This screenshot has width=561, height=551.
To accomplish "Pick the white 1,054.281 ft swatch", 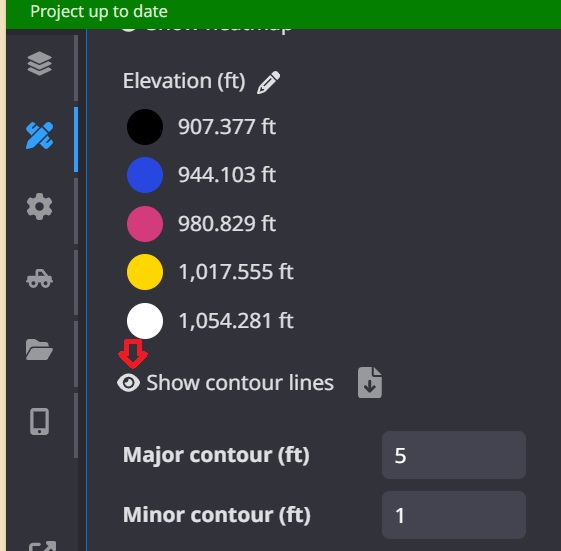I will (145, 321).
